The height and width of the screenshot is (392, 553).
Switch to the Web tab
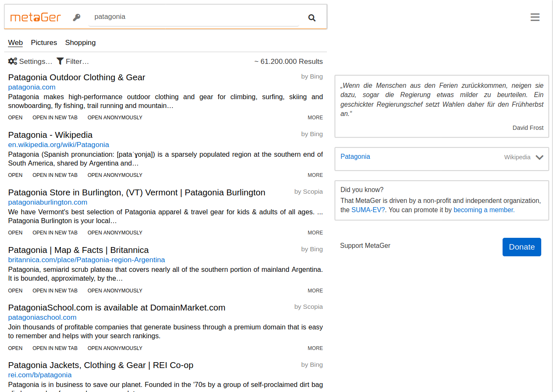[x=16, y=42]
